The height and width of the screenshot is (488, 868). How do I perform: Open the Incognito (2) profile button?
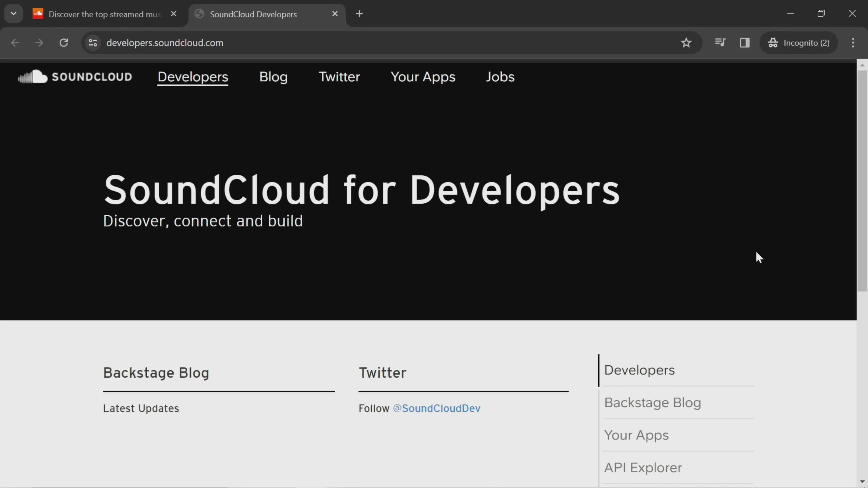pos(799,43)
